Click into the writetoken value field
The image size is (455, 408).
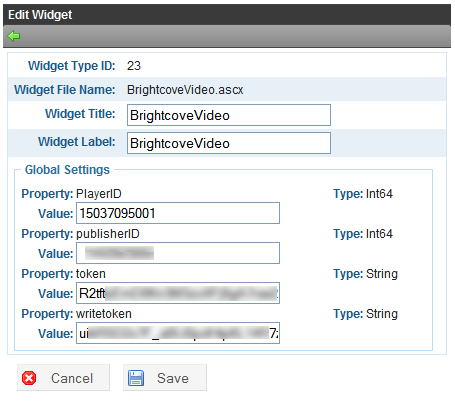(x=178, y=333)
